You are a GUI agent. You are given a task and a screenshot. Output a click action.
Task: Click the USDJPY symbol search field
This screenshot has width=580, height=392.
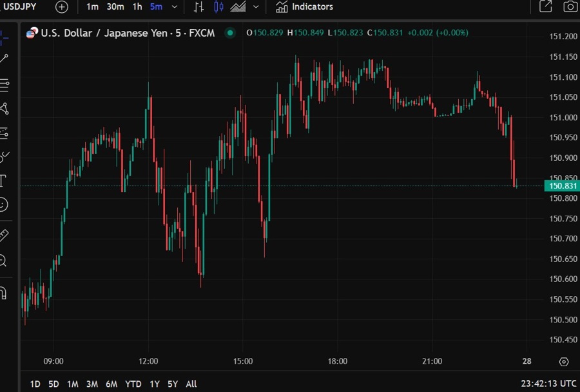(19, 6)
